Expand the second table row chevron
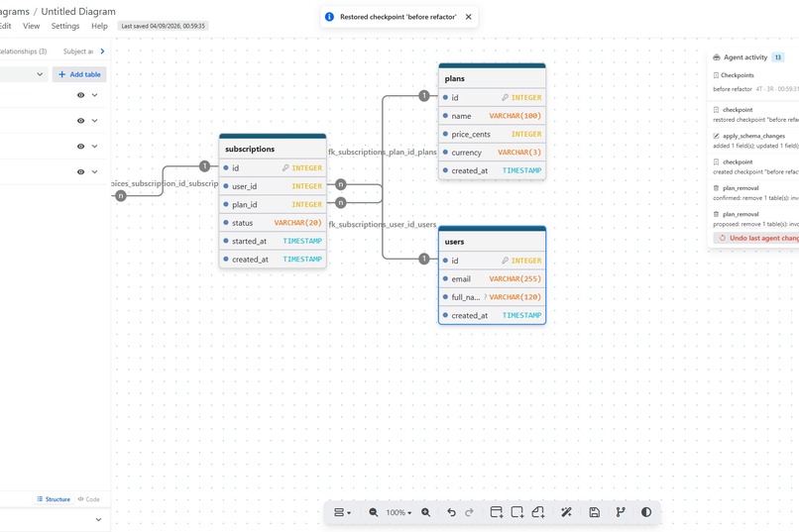This screenshot has height=532, width=799. (x=95, y=121)
